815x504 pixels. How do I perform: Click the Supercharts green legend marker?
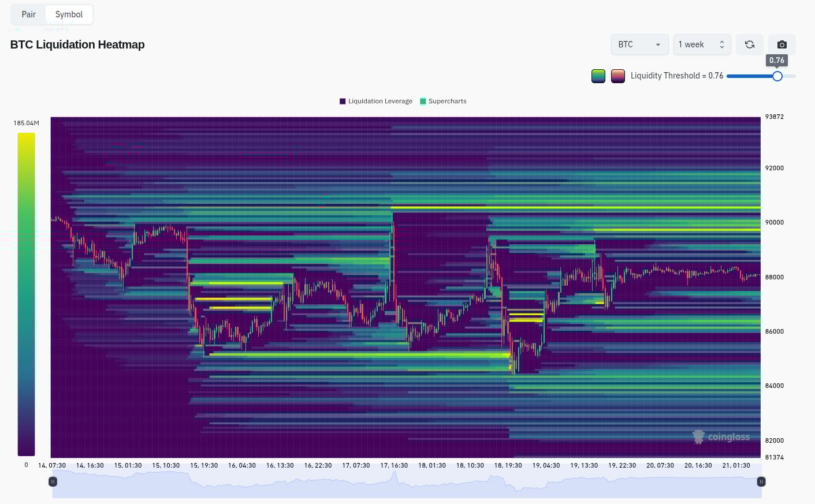[423, 101]
